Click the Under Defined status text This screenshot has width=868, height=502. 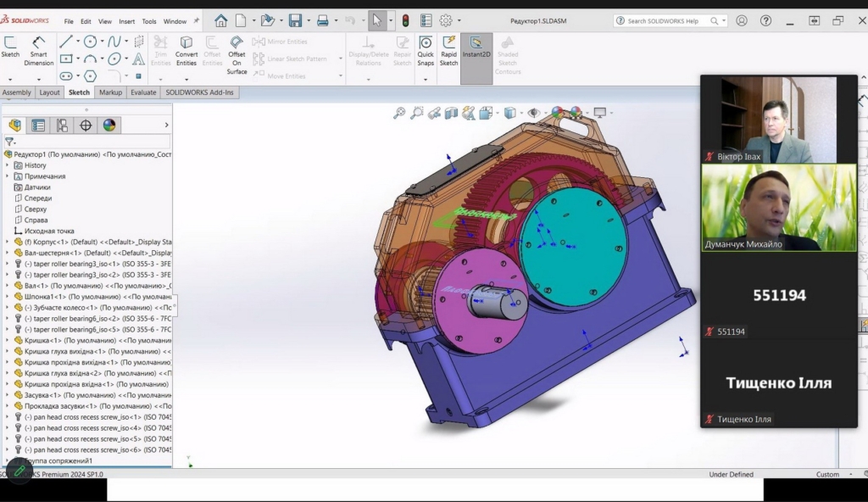point(731,475)
